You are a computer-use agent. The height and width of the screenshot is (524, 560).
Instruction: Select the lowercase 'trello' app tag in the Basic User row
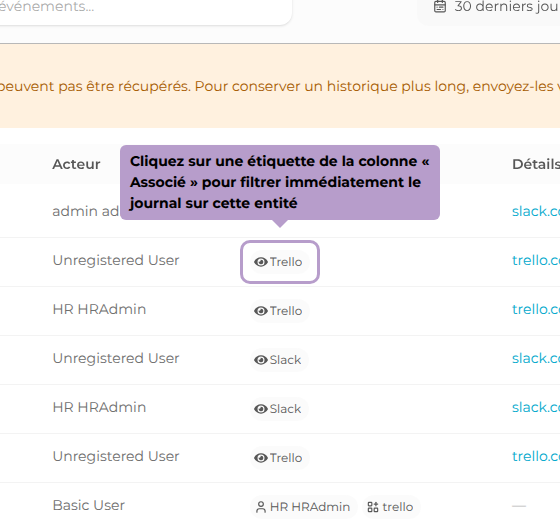tap(391, 506)
